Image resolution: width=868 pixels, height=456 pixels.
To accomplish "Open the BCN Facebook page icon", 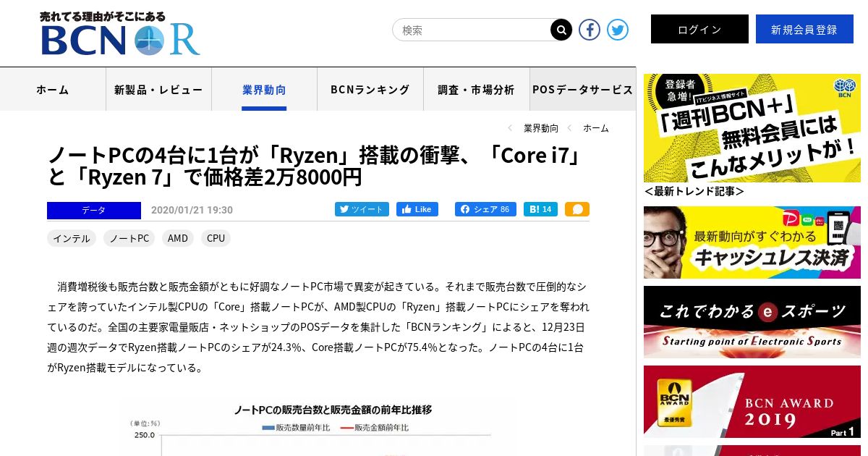I will [590, 30].
